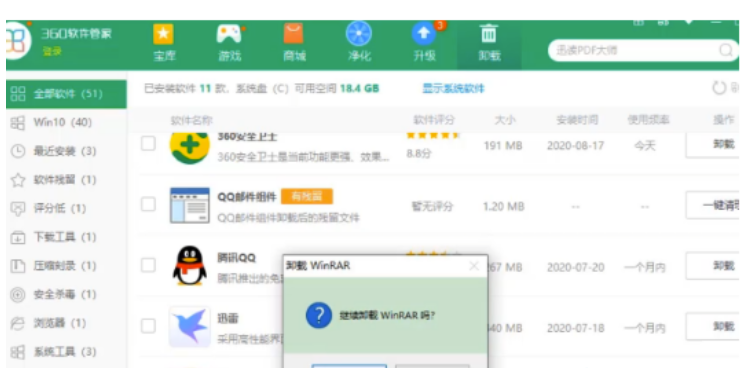Check the 360安全卫士 row checkbox
The height and width of the screenshot is (368, 750).
click(148, 144)
